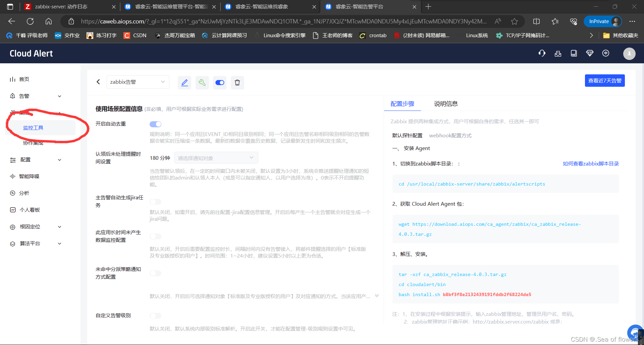Click the 智能降噪 waveform icon
The height and width of the screenshot is (345, 644).
pos(12,176)
